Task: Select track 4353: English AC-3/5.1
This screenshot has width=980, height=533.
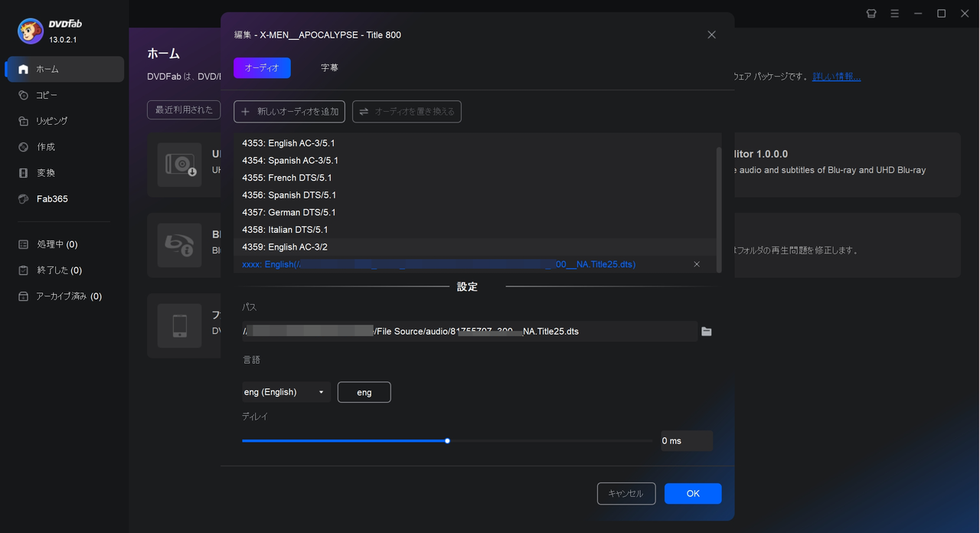Action: pyautogui.click(x=475, y=143)
